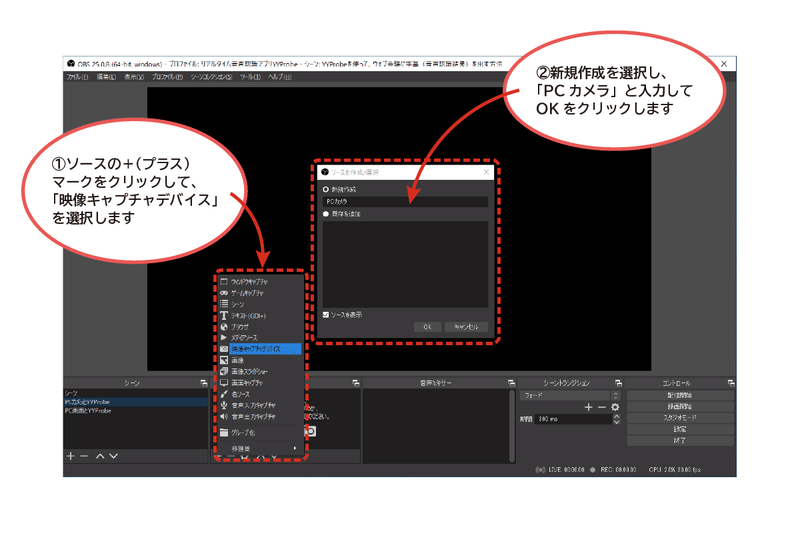800x533 pixels.
Task: Click the T icon for Text source
Action: click(x=224, y=316)
